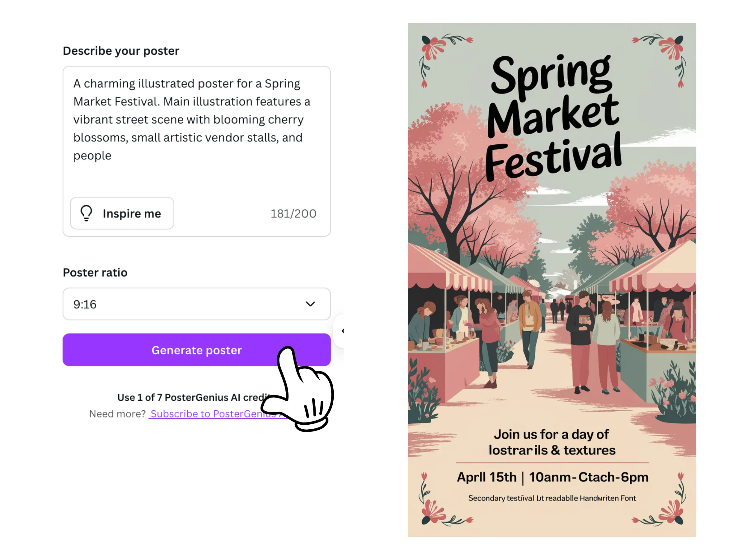Open the Subscribe to PosterGenius link

216,413
